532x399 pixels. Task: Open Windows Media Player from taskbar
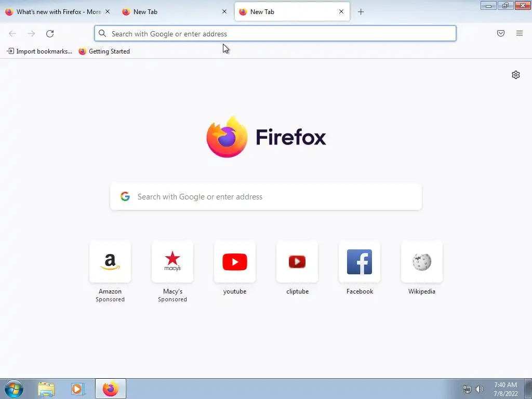[78, 389]
